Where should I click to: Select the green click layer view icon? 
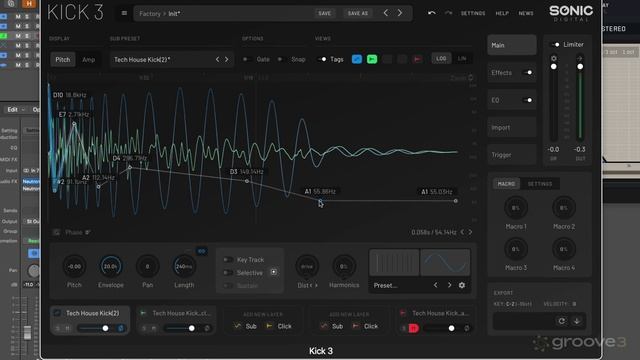372,59
